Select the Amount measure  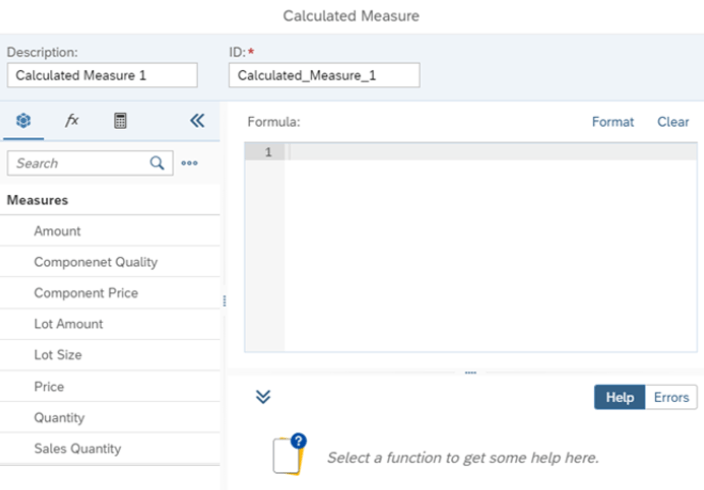[x=58, y=231]
